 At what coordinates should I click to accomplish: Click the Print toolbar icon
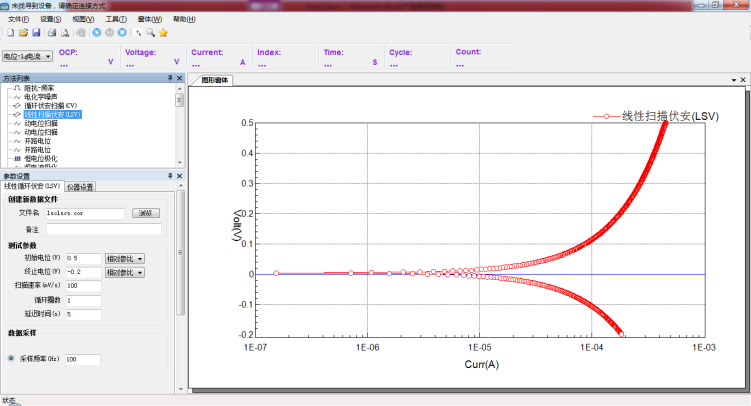tap(52, 33)
